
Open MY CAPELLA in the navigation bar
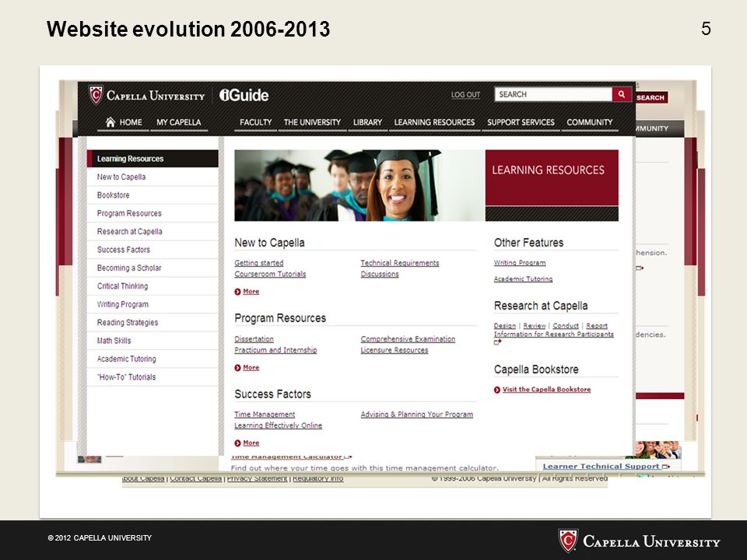click(x=179, y=122)
